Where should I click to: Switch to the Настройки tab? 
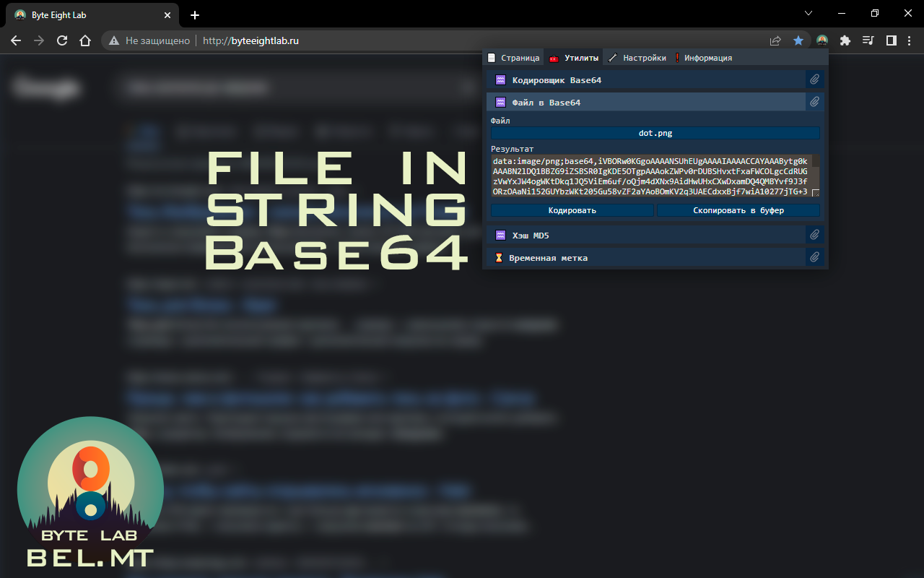click(x=637, y=58)
